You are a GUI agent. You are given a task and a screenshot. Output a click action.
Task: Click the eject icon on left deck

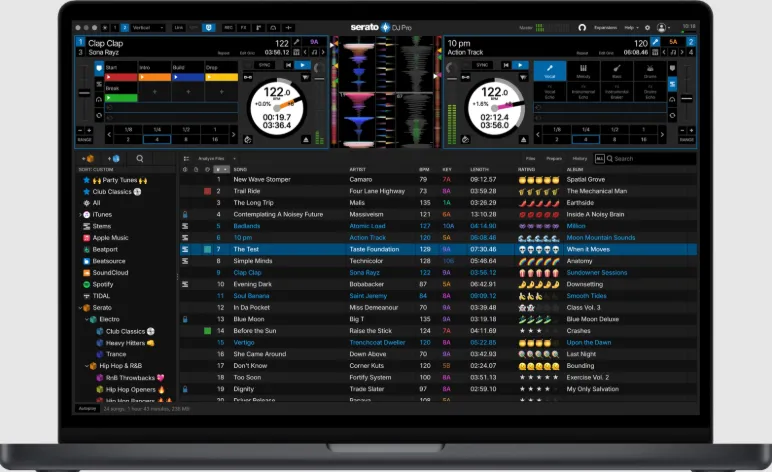(306, 140)
